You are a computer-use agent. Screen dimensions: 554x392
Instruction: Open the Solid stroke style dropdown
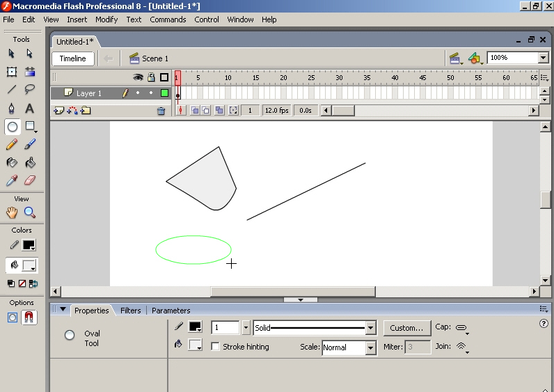[x=370, y=328]
